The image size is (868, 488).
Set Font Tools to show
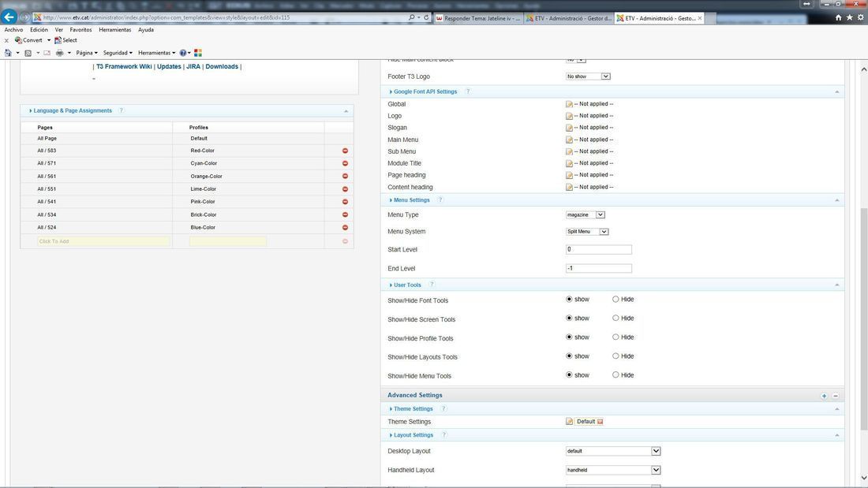coord(569,300)
